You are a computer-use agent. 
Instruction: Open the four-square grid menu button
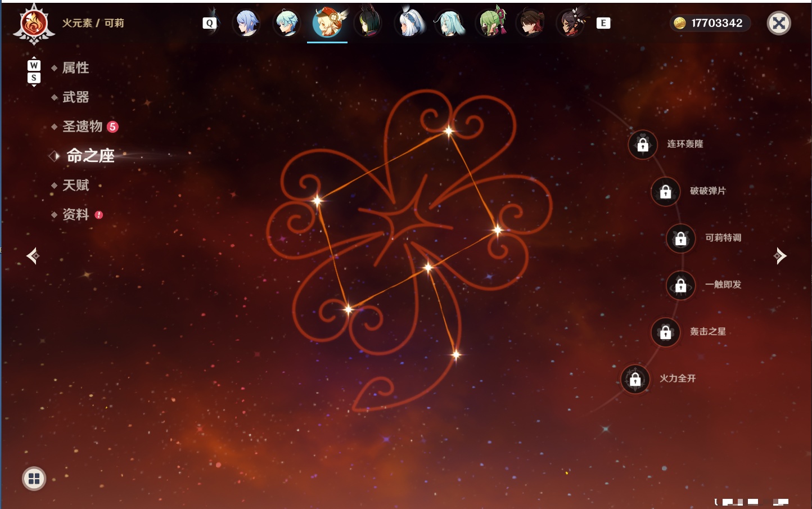(x=34, y=479)
